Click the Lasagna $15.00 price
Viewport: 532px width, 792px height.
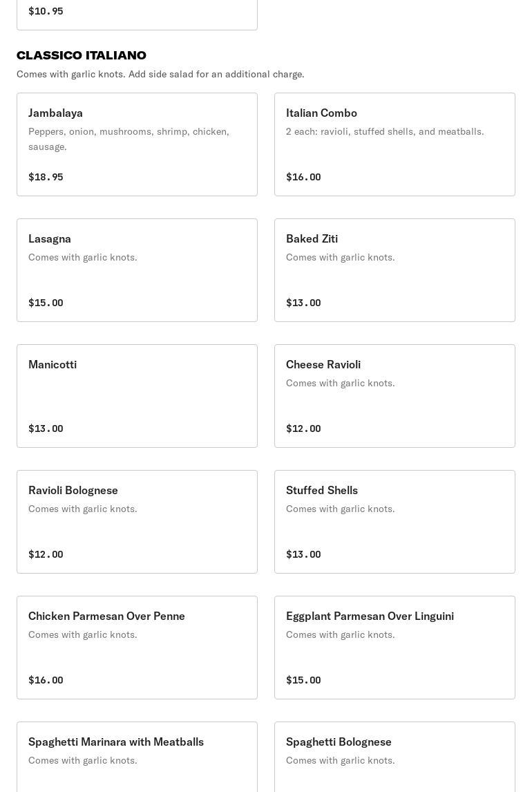(x=46, y=303)
